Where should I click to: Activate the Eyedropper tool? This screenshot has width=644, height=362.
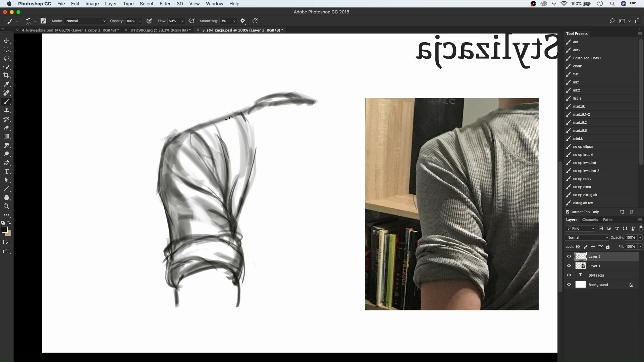click(x=6, y=84)
